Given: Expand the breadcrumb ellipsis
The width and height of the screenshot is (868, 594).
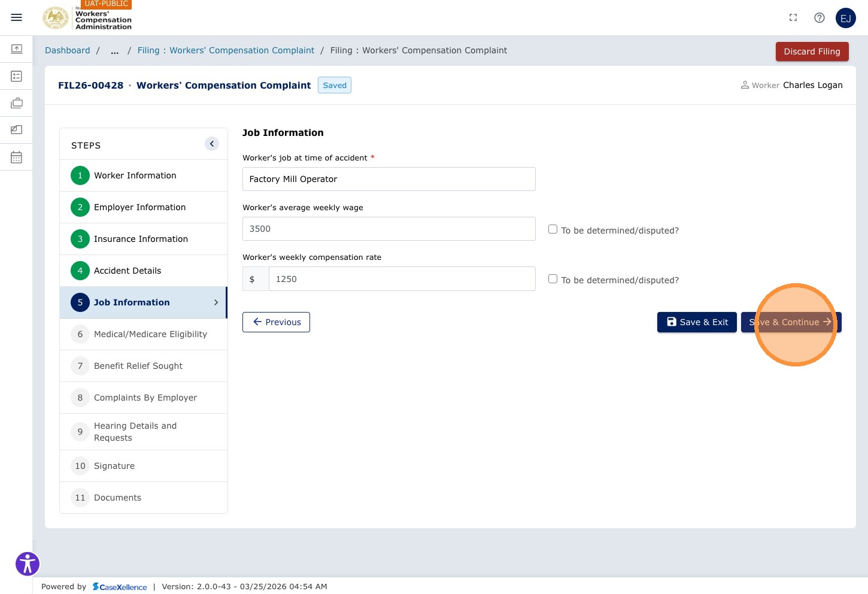Looking at the screenshot, I should pos(114,51).
